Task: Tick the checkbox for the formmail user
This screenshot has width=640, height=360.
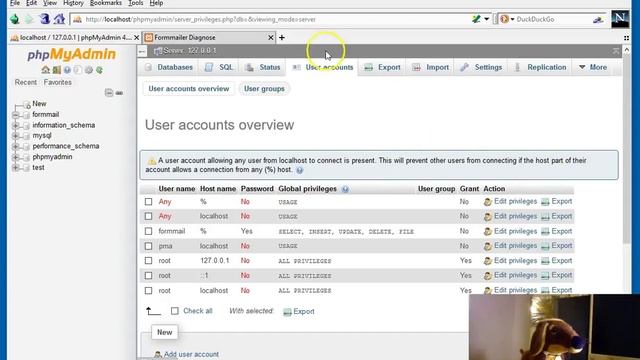Action: click(149, 231)
